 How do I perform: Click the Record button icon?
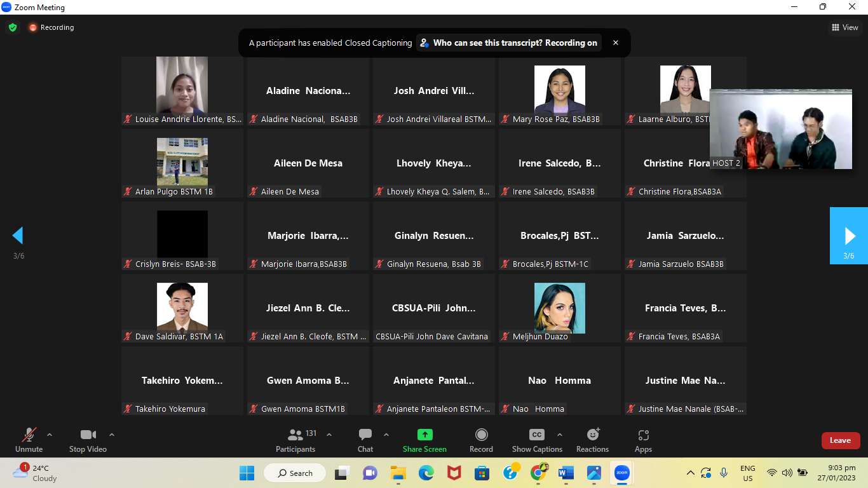click(481, 435)
